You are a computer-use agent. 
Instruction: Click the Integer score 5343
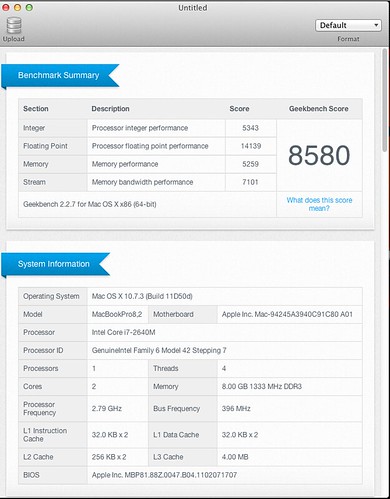pos(250,128)
